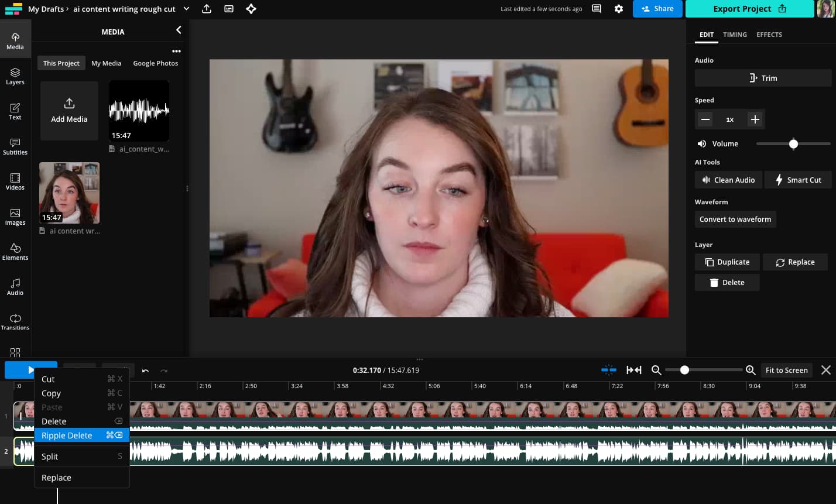Screen dimensions: 836x504
Task: Choose Ripple Delete from the context menu
Action: coord(67,435)
